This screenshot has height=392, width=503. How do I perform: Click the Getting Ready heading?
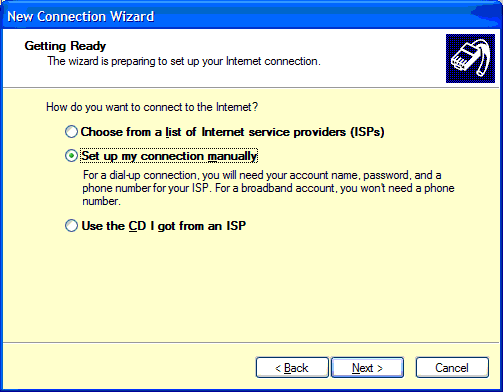(x=65, y=46)
